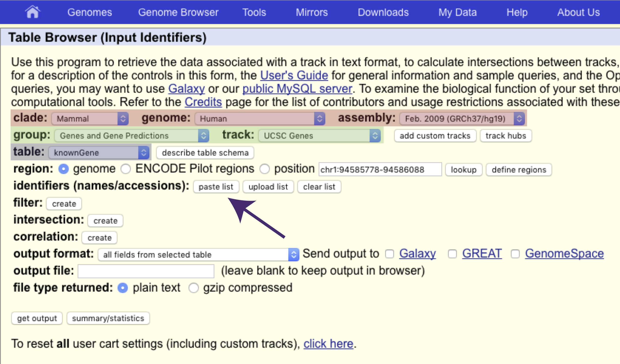Expand the genome dropdown showing Human
This screenshot has width=620, height=364.
click(260, 119)
